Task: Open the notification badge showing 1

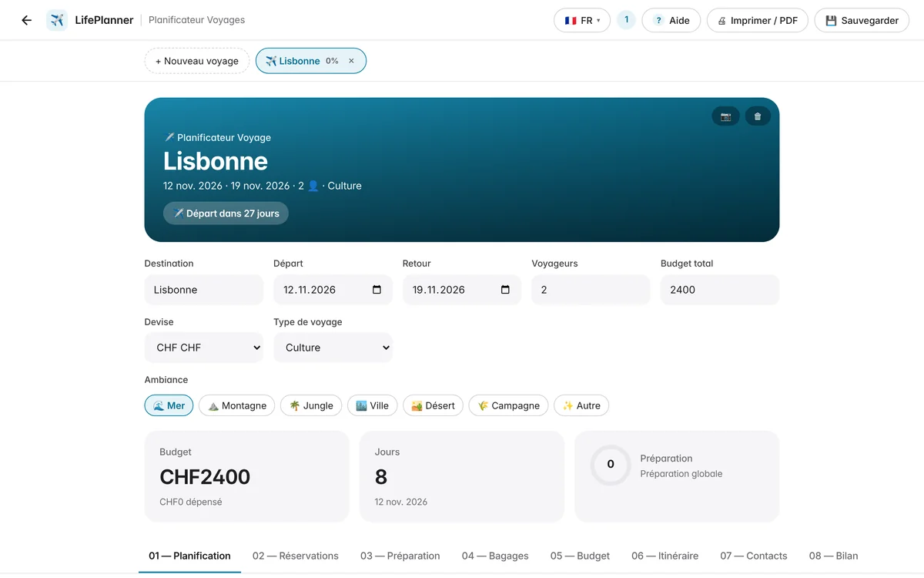Action: coord(626,20)
